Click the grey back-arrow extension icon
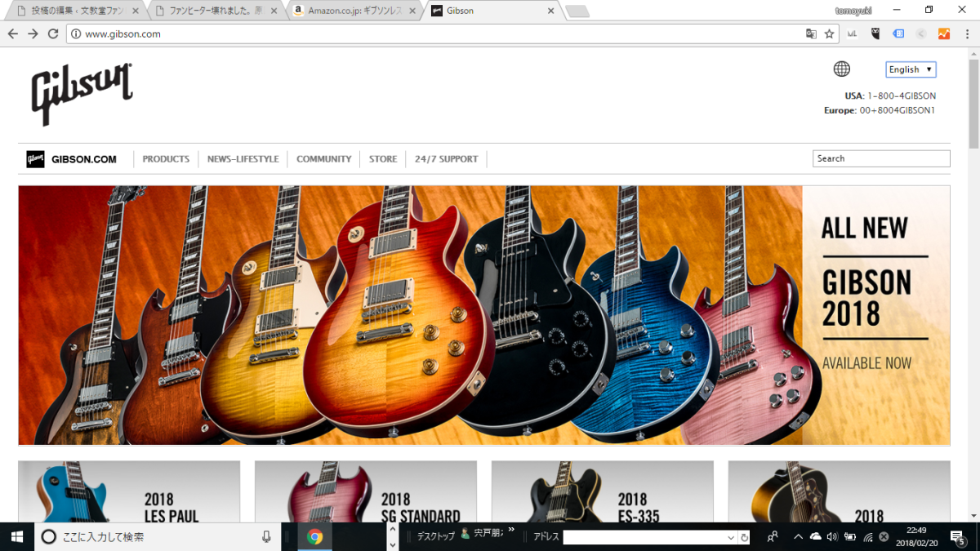Image resolution: width=980 pixels, height=551 pixels. [x=921, y=34]
